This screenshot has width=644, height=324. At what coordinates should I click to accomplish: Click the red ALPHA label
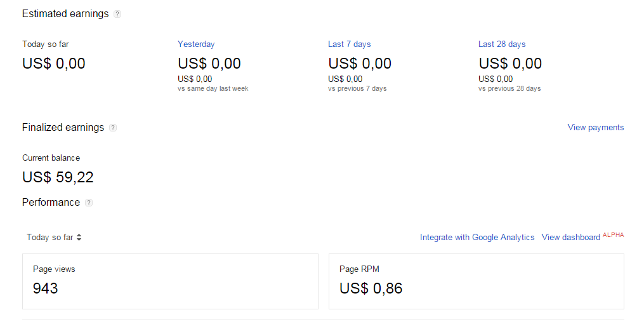pyautogui.click(x=613, y=234)
